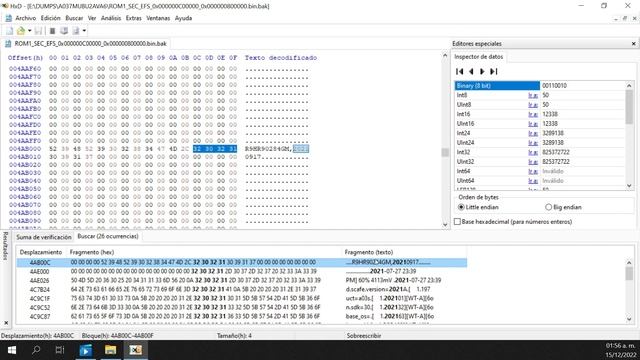
Task: Click the Sobreescribir status bar indicator
Action: 364,336
